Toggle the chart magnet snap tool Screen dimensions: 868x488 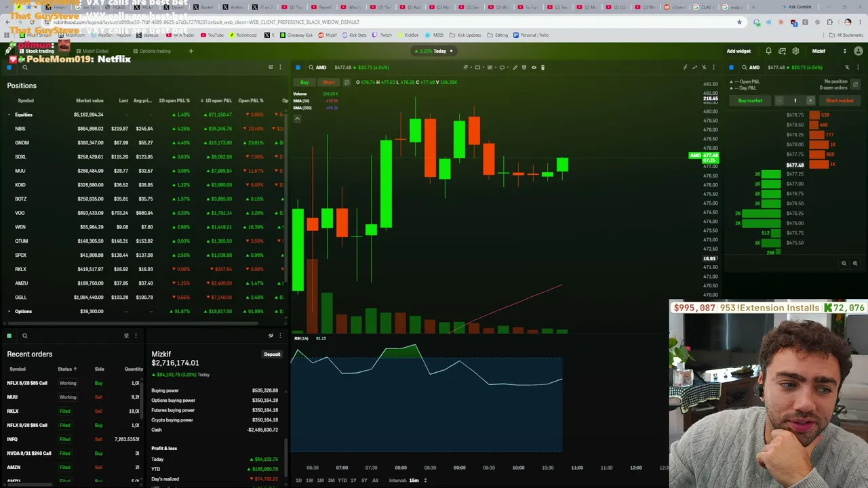pos(524,67)
